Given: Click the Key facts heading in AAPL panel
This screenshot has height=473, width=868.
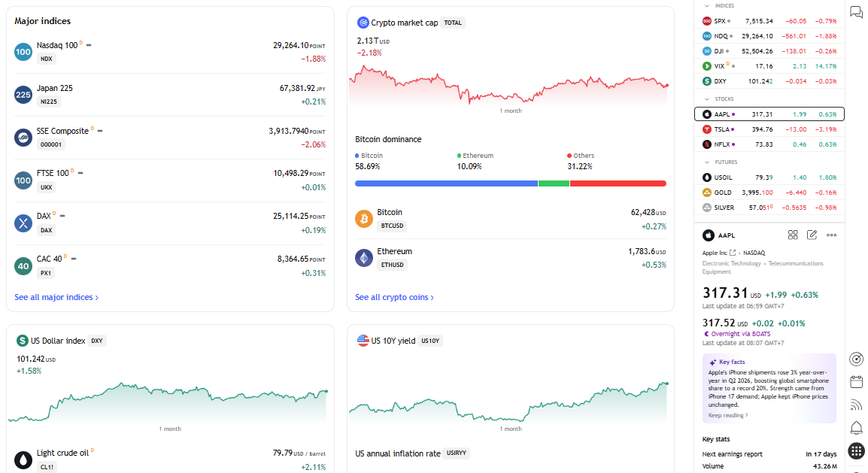Looking at the screenshot, I should [x=732, y=362].
